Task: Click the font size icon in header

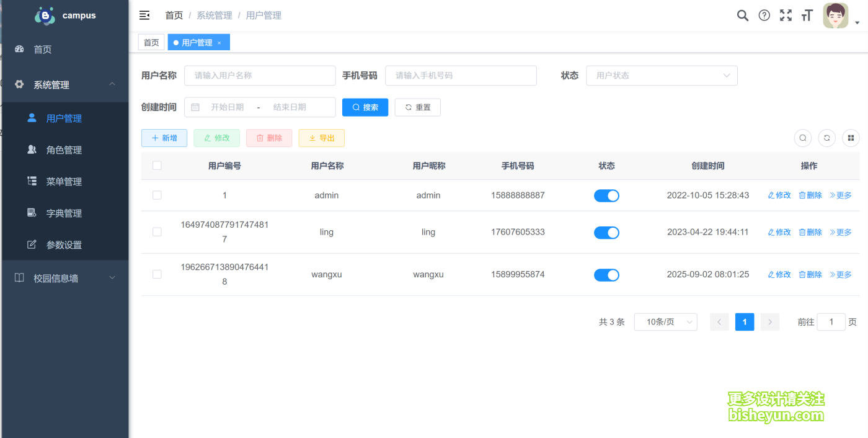Action: tap(807, 15)
